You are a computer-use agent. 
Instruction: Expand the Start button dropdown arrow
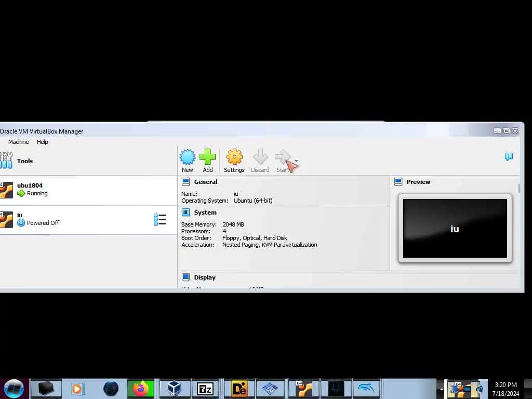297,161
